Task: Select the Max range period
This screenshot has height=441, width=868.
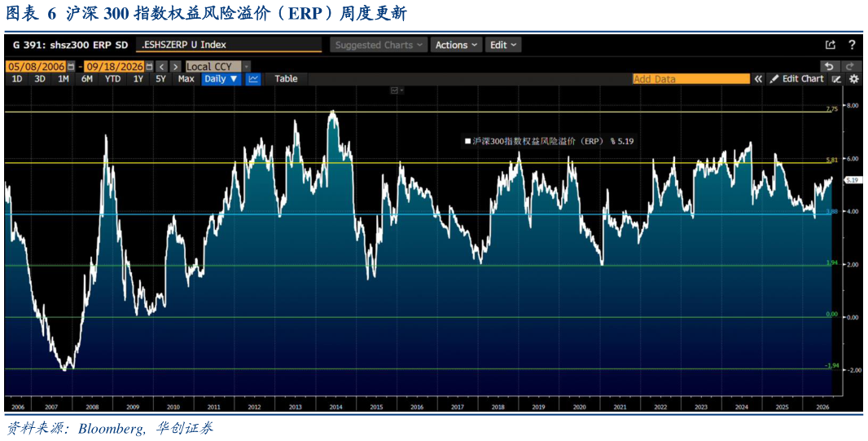Action: [186, 79]
